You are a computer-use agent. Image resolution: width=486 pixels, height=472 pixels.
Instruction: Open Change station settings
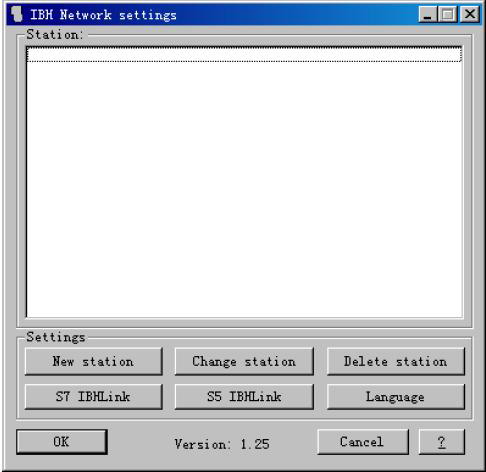(244, 362)
